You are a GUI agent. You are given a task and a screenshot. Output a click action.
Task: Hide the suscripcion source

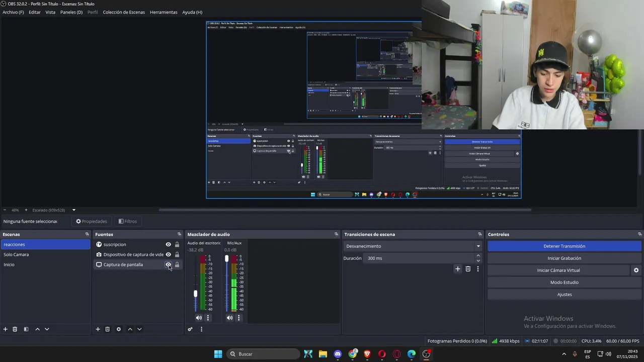169,244
